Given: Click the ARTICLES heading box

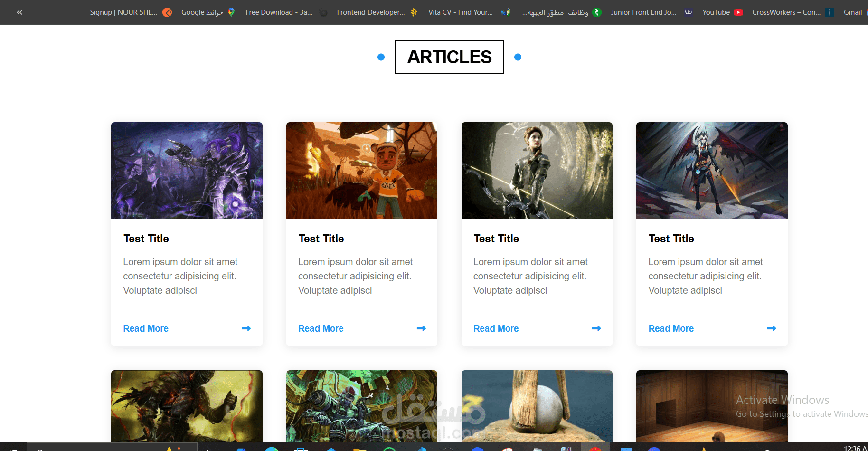Looking at the screenshot, I should (x=449, y=57).
